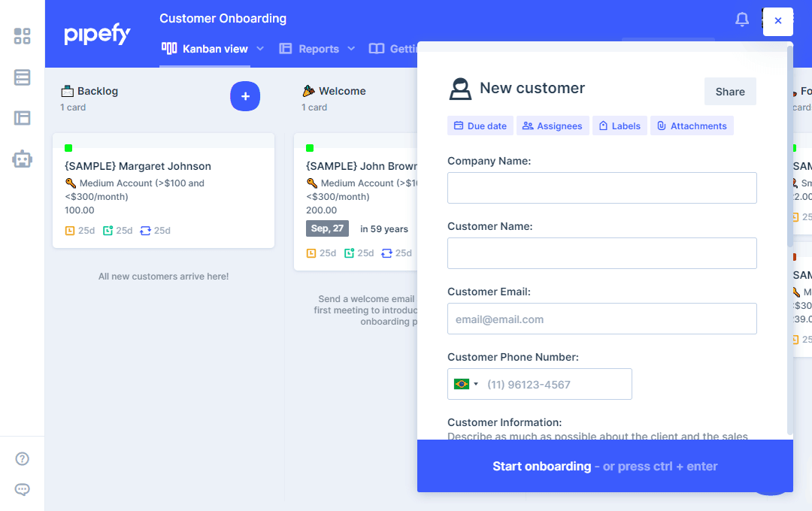The width and height of the screenshot is (812, 511).
Task: Set Due date on new card
Action: [480, 126]
